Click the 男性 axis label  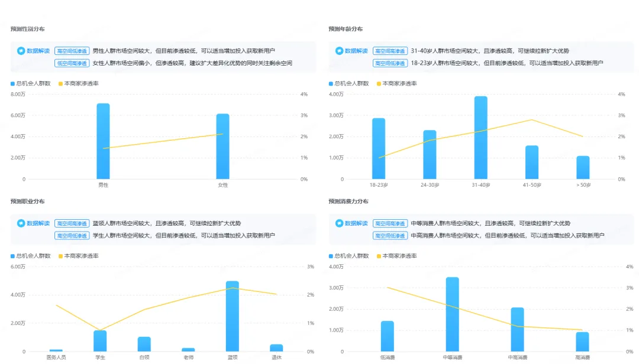point(103,185)
